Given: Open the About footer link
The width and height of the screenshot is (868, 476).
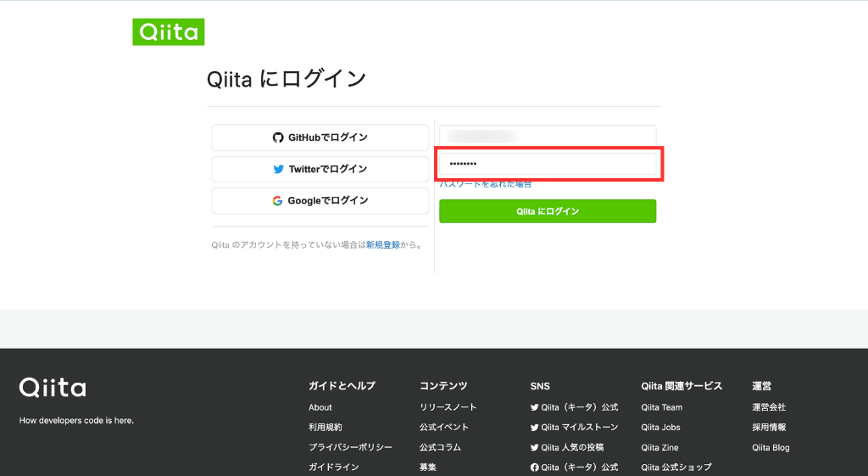Looking at the screenshot, I should click(x=320, y=407).
